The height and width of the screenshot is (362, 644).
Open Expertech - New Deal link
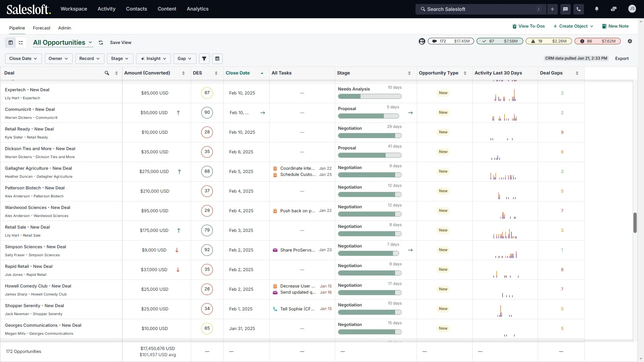[x=27, y=90]
